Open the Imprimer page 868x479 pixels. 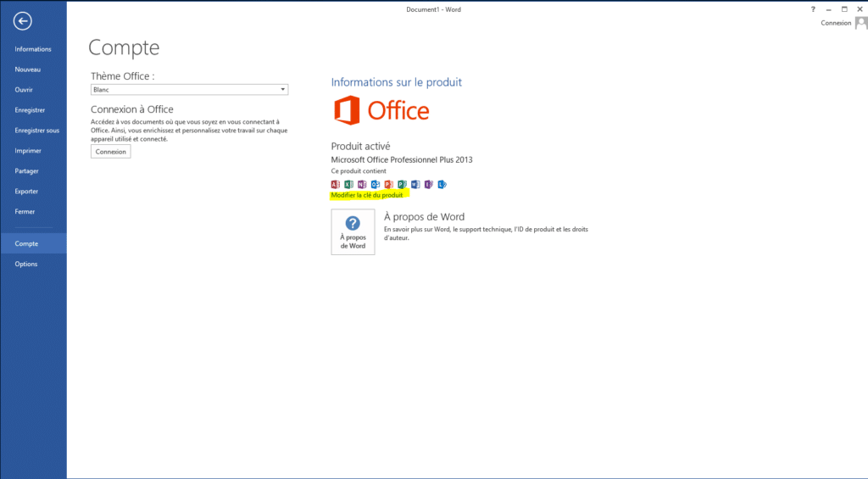pos(28,151)
